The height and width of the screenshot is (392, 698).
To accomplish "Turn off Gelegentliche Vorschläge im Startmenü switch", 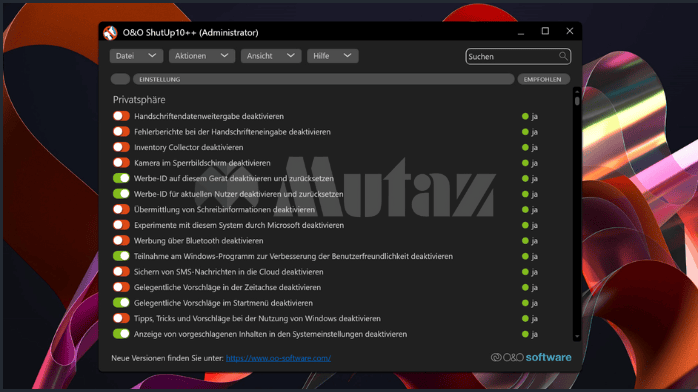I will tap(121, 303).
